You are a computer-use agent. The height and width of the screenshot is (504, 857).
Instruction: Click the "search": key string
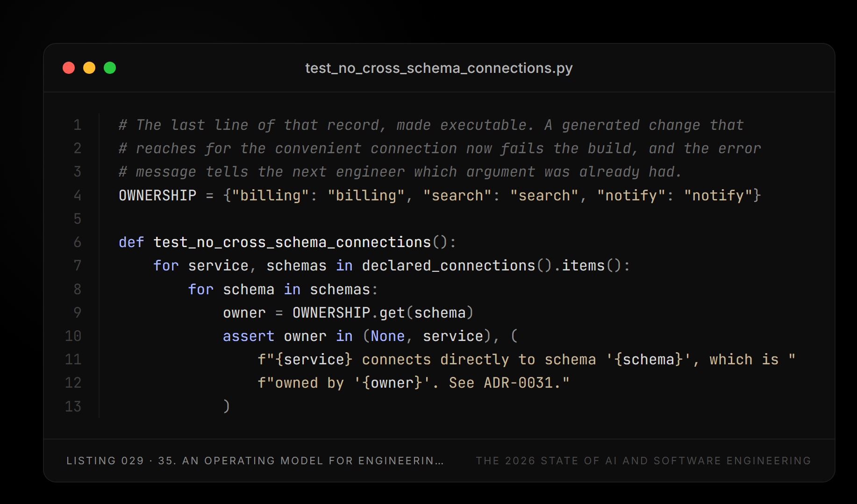click(x=461, y=195)
